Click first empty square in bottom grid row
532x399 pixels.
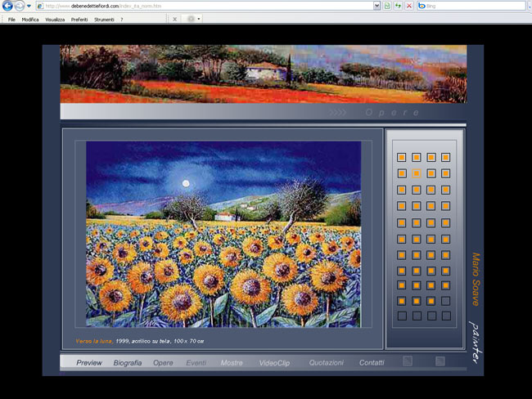click(x=402, y=316)
